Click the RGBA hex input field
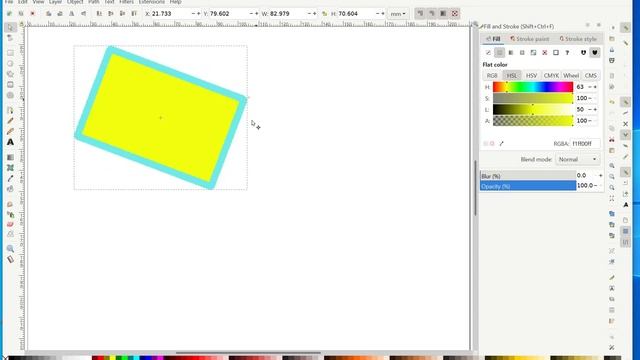Viewport: 640px width, 360px height. point(585,143)
